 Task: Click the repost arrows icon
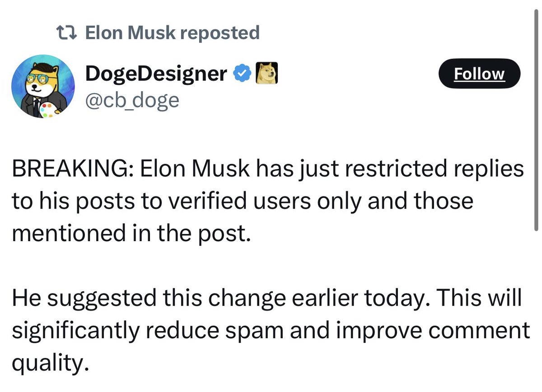pos(66,33)
